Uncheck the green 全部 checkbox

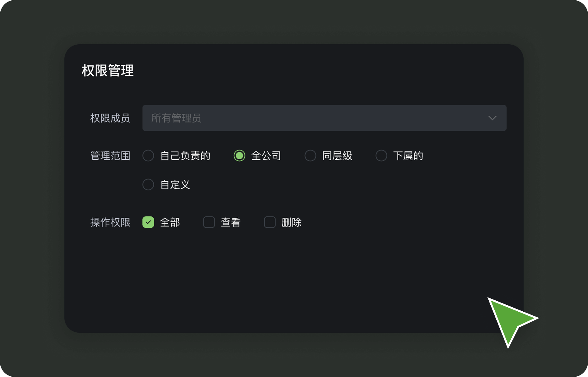click(148, 222)
